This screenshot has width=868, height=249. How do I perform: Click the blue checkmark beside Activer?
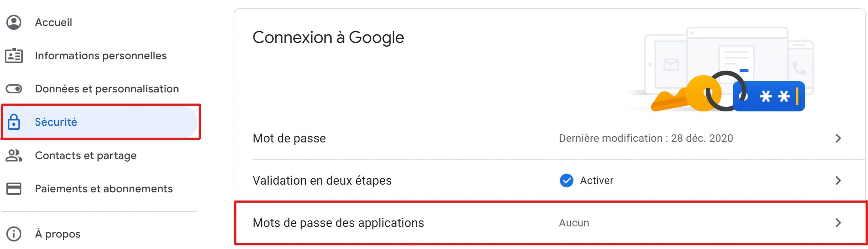[x=566, y=181]
